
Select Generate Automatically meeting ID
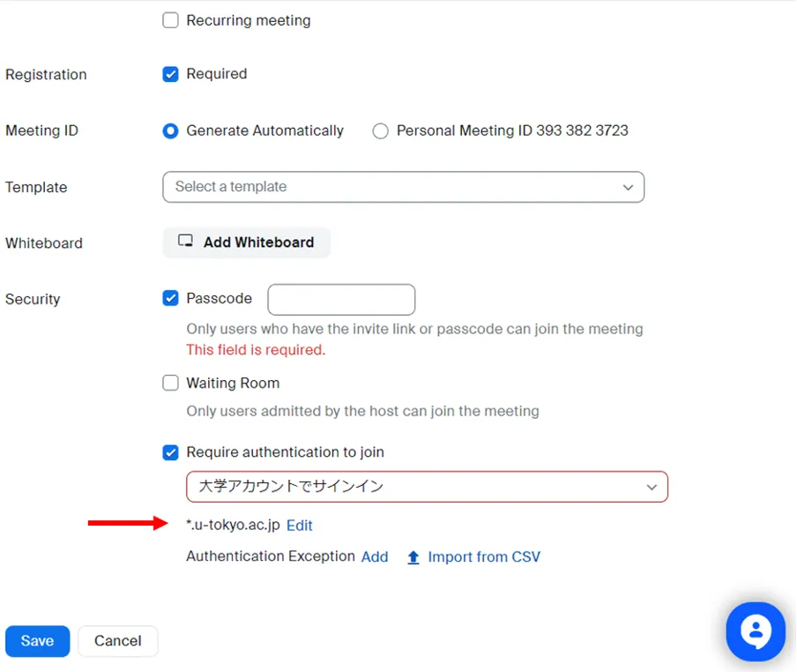171,131
